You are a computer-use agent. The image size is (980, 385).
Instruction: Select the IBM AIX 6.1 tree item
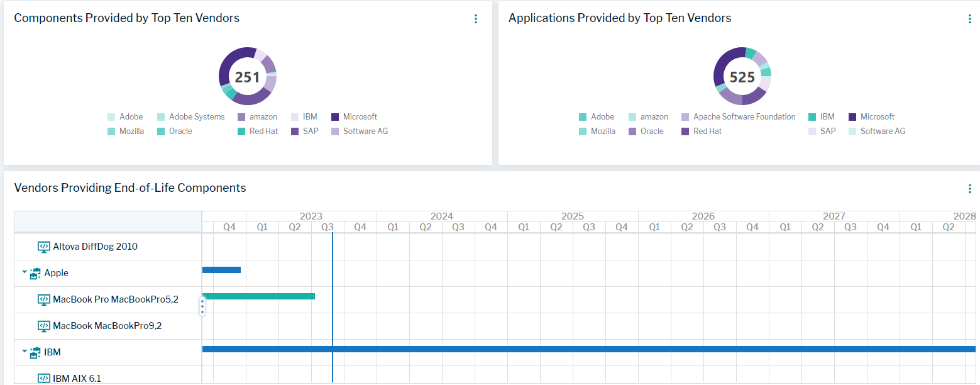pos(77,378)
